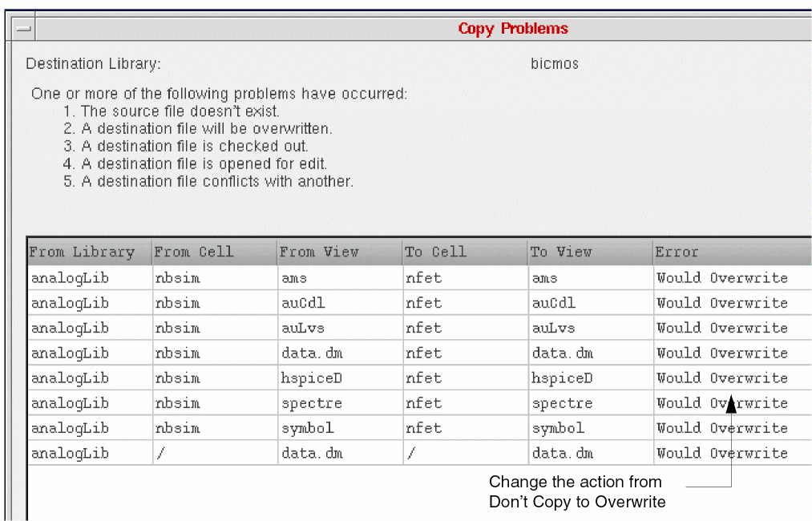Click the Copy Problems title bar

[x=513, y=29]
